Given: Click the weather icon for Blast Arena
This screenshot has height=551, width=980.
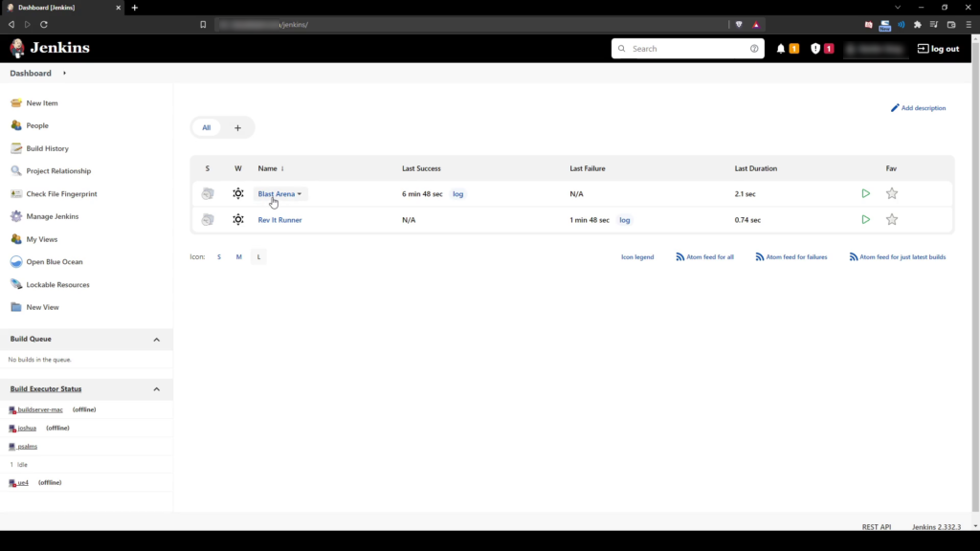Looking at the screenshot, I should [238, 193].
